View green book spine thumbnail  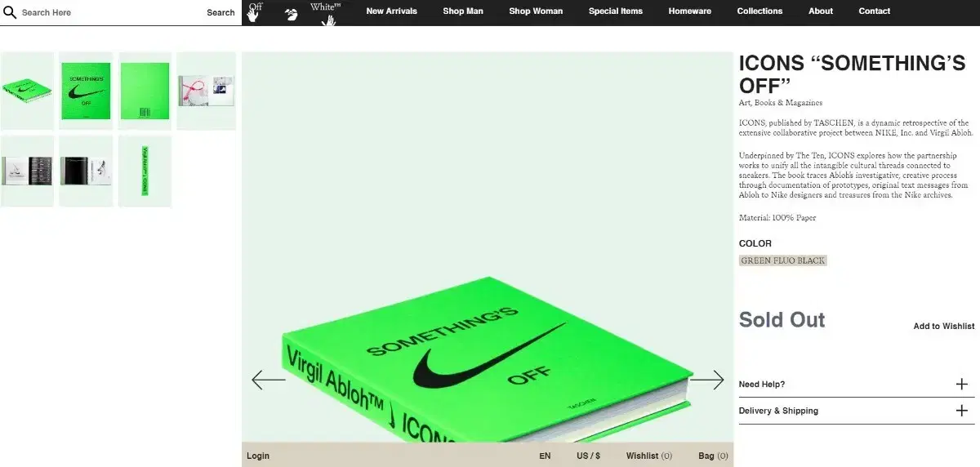145,171
